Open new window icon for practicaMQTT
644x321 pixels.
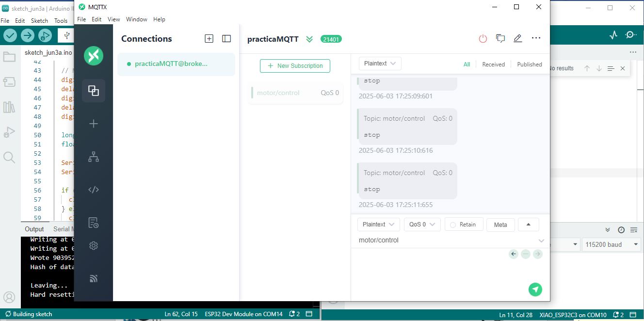point(500,39)
